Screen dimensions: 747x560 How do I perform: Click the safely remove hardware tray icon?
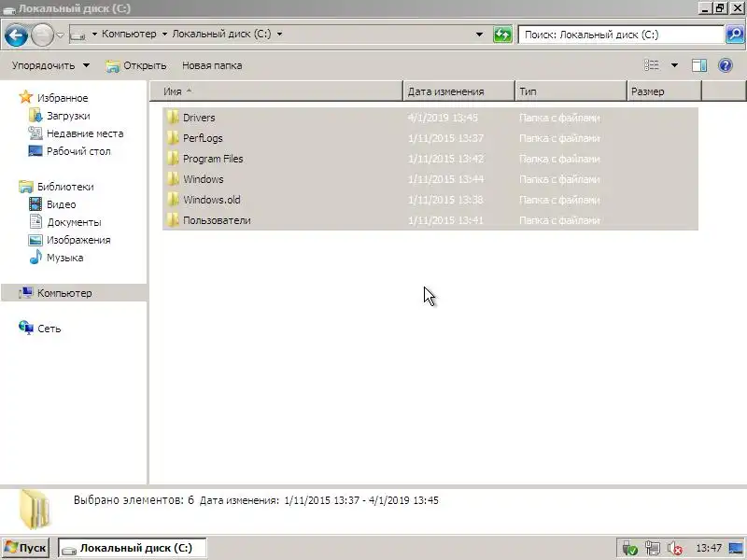[x=629, y=549]
